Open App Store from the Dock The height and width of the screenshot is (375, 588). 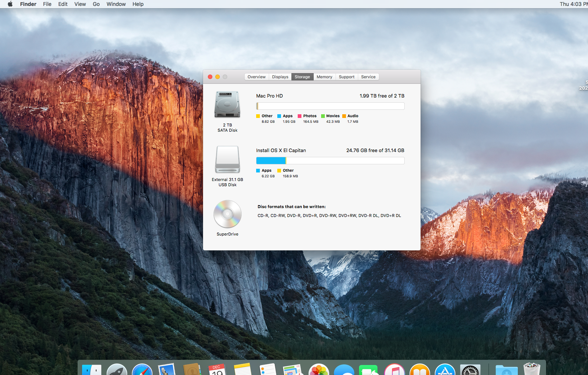click(445, 369)
